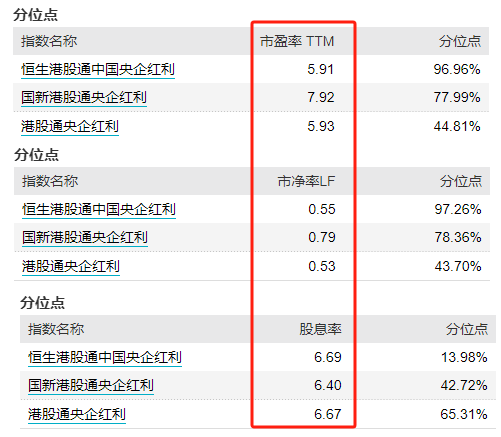Click the 市盈率 TTM column header
This screenshot has height=437, width=501.
click(x=297, y=41)
